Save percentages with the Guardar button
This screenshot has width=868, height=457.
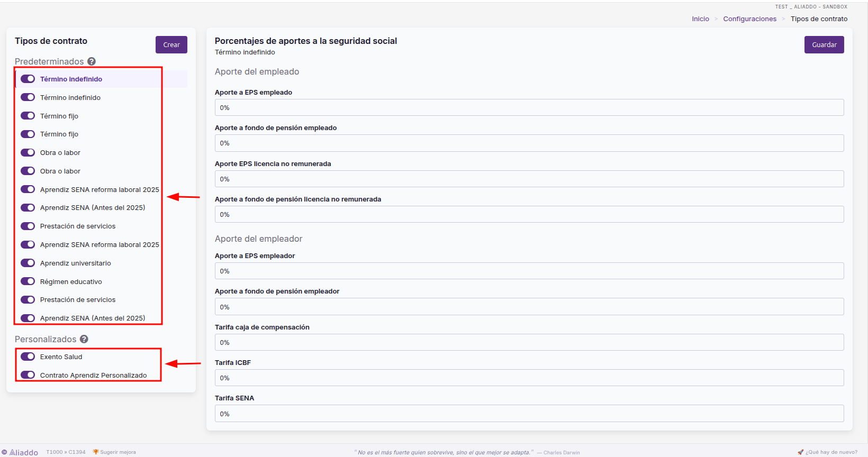click(x=824, y=45)
